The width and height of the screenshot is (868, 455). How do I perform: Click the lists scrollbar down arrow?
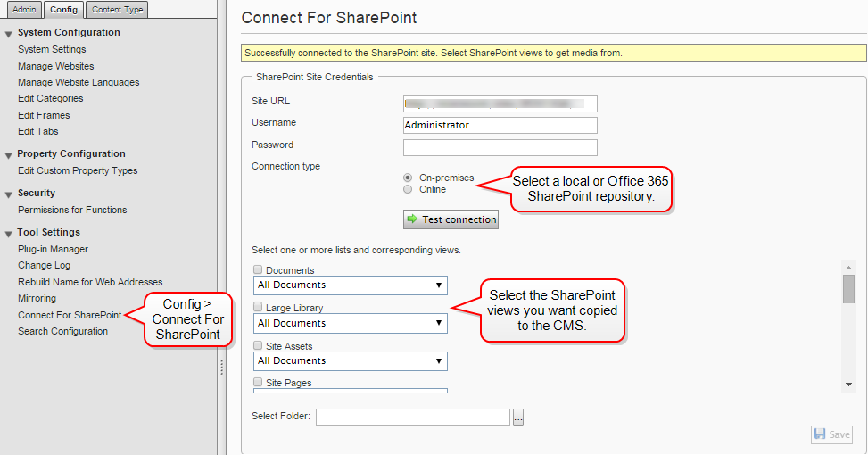(x=848, y=385)
